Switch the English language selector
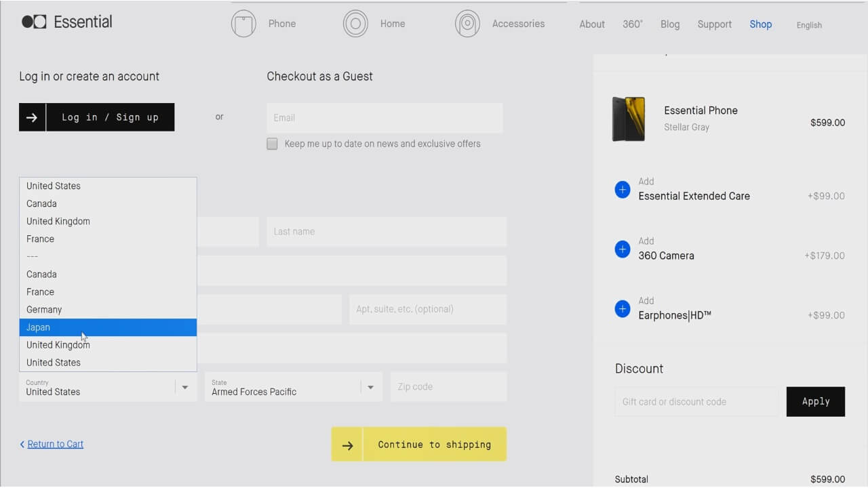The image size is (868, 488). pos(809,25)
